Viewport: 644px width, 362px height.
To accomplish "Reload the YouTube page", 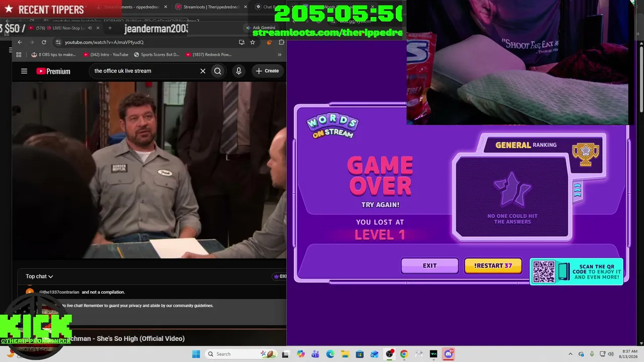I will point(44,42).
